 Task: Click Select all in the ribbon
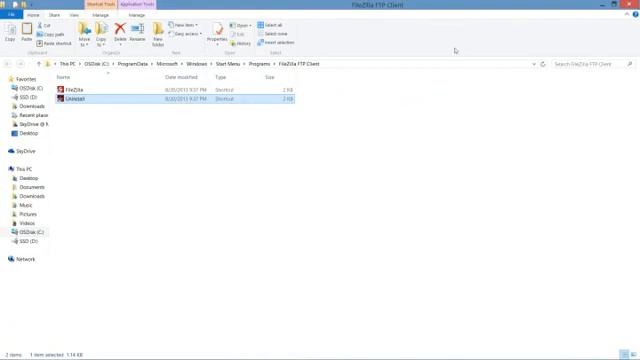tap(270, 25)
